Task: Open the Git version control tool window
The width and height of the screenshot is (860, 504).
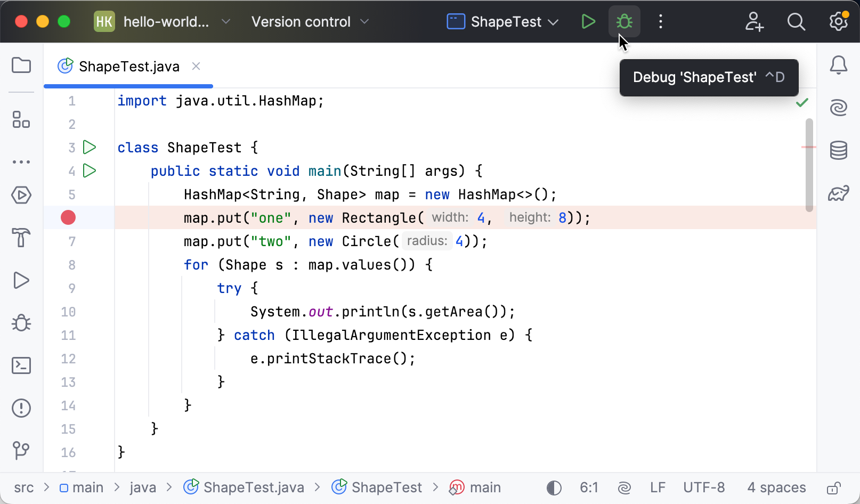Action: (x=21, y=451)
